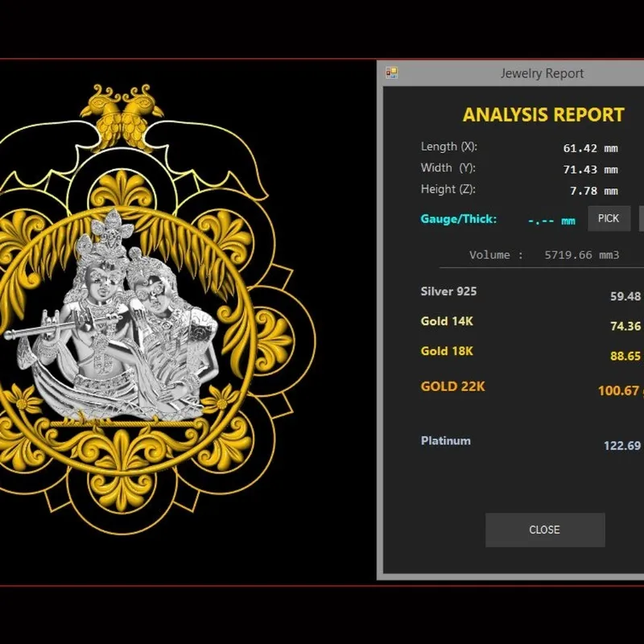Image resolution: width=644 pixels, height=644 pixels.
Task: Click the Gold 18K label
Action: pyautogui.click(x=447, y=351)
